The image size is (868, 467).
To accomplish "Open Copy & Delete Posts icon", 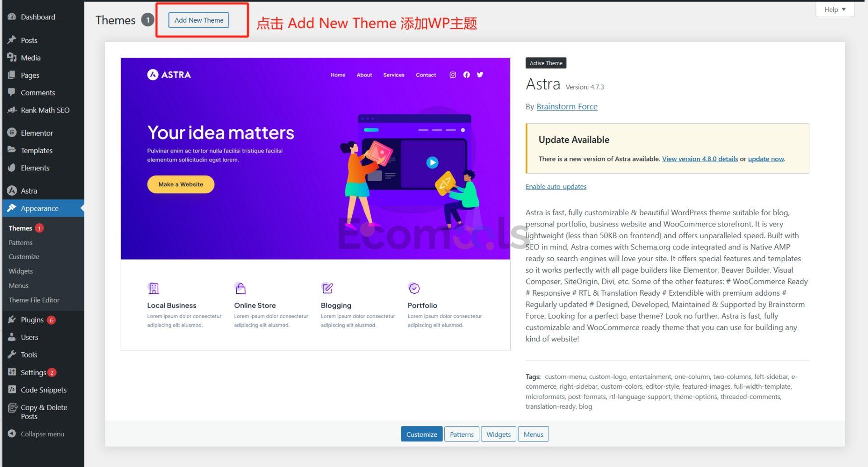I will click(12, 408).
